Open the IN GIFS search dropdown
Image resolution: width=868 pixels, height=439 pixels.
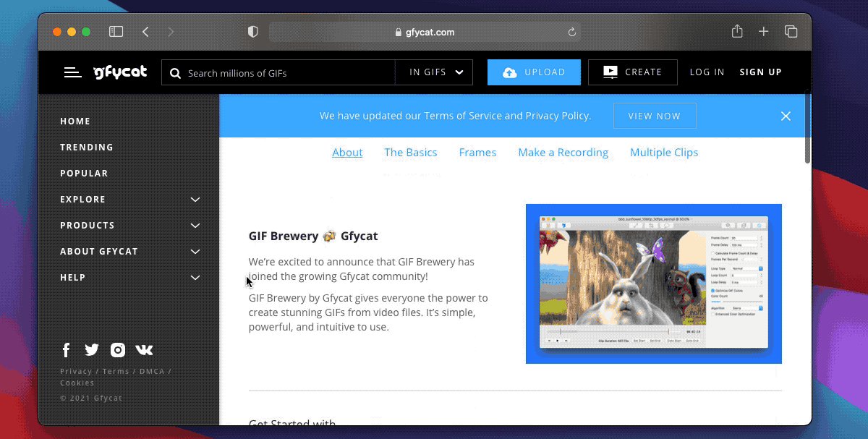[436, 72]
